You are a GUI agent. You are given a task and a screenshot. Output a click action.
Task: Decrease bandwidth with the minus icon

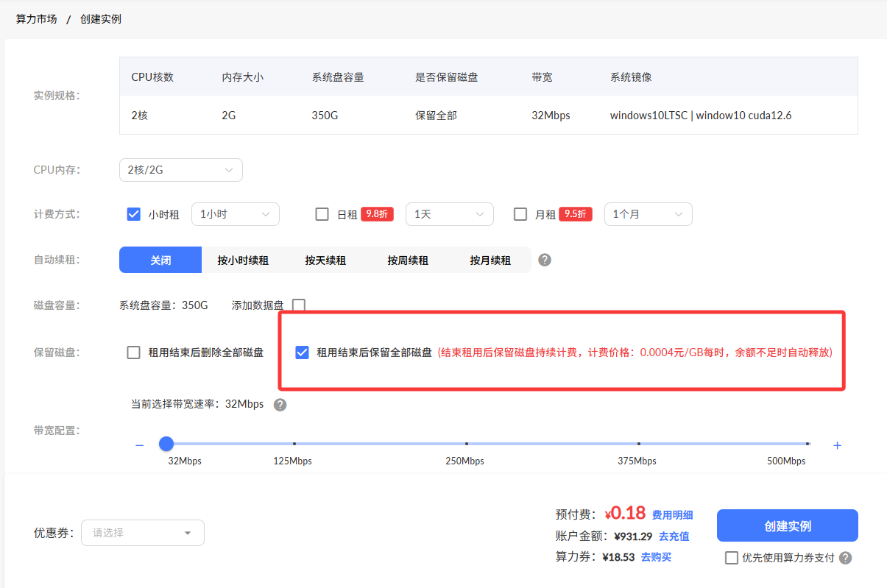[139, 445]
